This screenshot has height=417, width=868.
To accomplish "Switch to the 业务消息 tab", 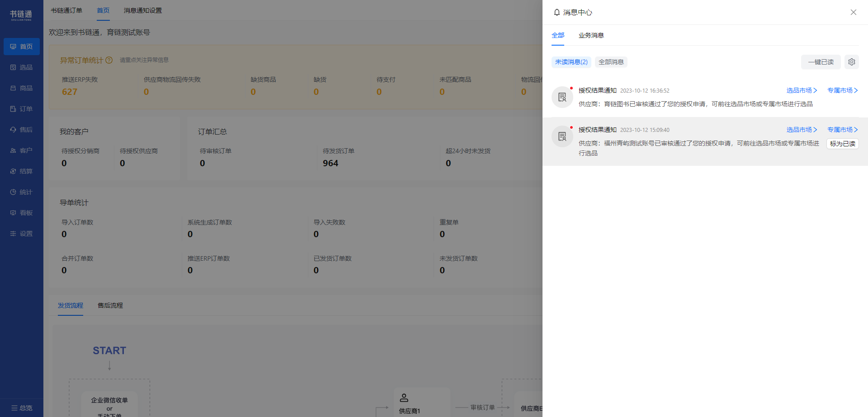I will (x=591, y=35).
